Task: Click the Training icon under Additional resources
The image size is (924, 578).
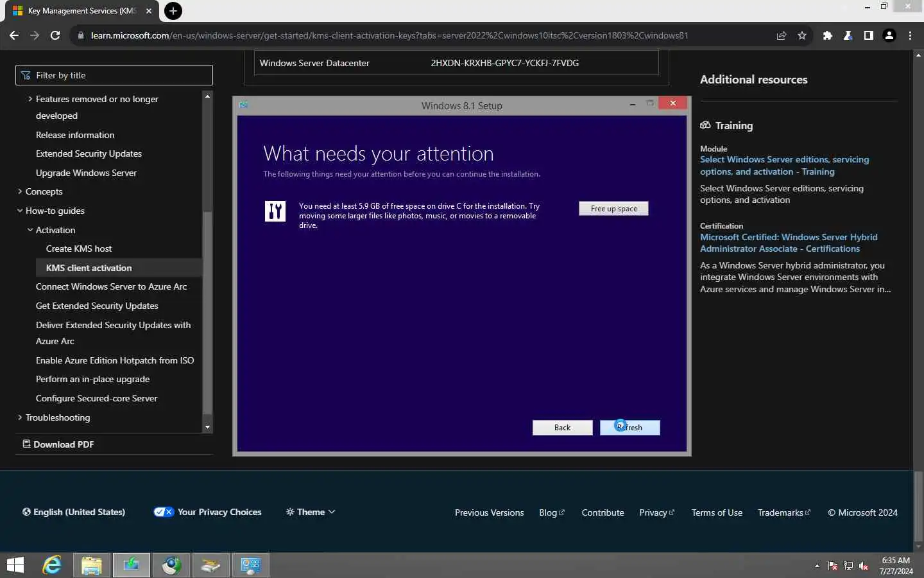Action: tap(705, 125)
